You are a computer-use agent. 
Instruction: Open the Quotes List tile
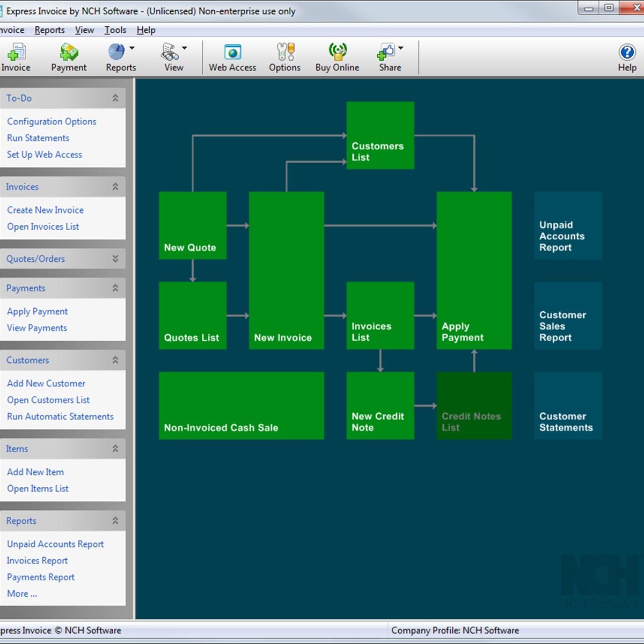pyautogui.click(x=193, y=316)
